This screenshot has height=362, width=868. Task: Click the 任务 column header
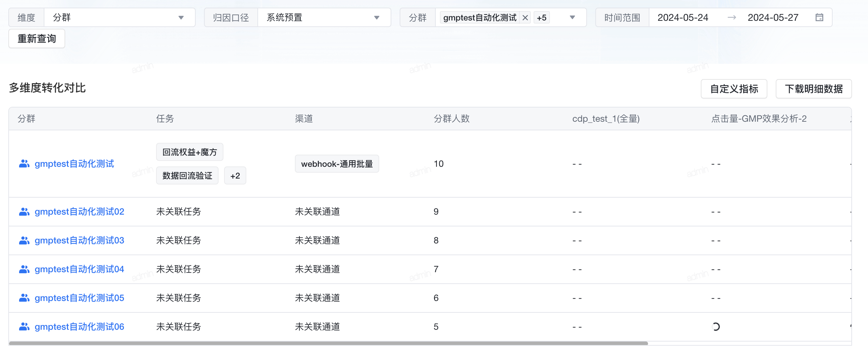pos(165,119)
